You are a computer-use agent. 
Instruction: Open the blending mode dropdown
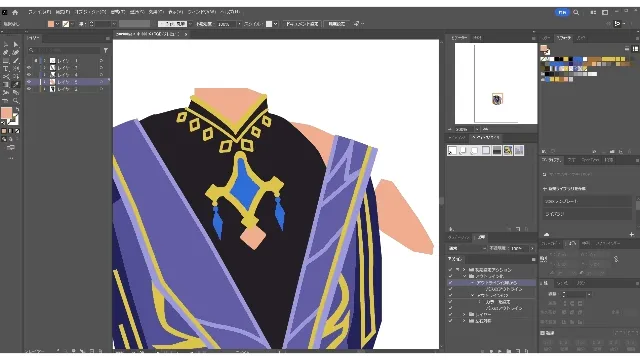point(467,248)
